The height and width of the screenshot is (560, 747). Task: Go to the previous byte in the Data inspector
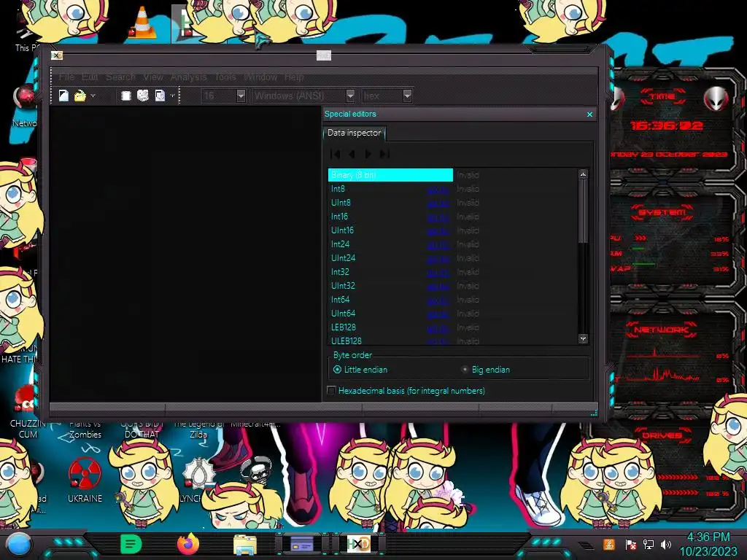[352, 154]
